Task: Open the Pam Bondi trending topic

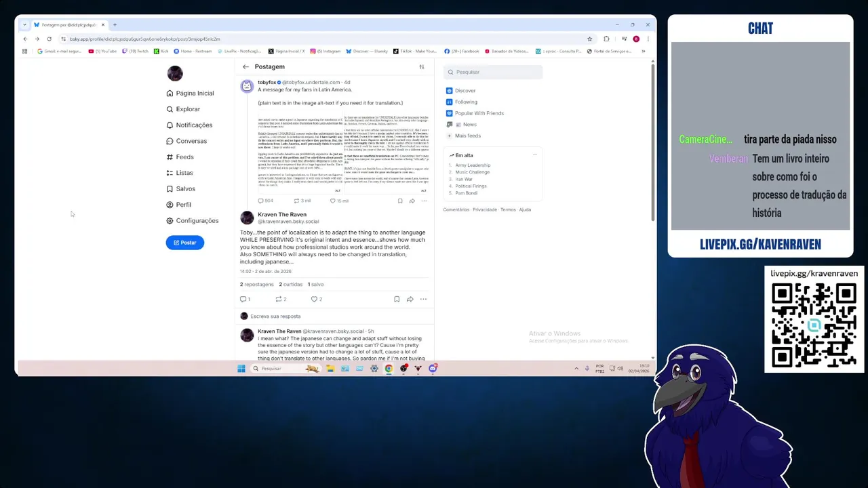Action: click(x=466, y=193)
